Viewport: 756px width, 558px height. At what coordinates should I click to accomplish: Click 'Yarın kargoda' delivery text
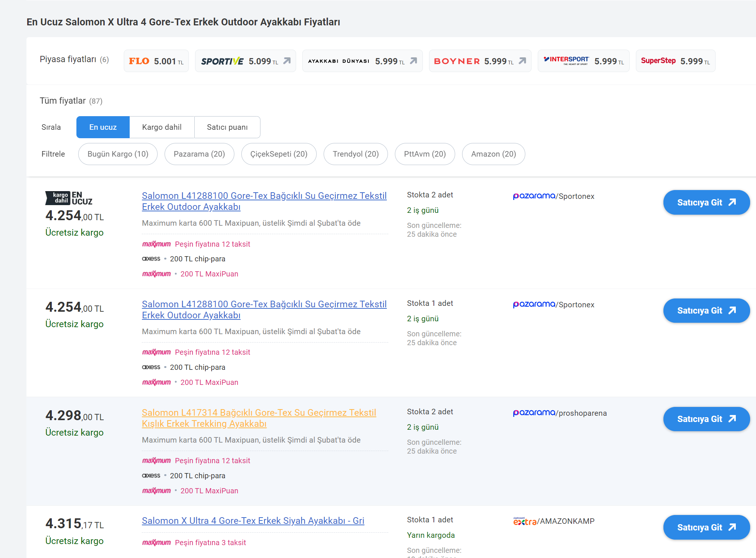pyautogui.click(x=431, y=535)
